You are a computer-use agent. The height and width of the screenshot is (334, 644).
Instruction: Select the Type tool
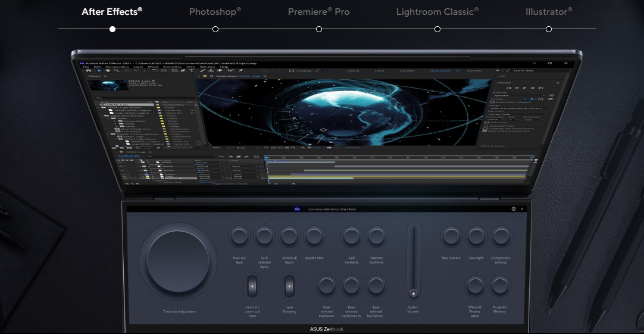point(192,71)
